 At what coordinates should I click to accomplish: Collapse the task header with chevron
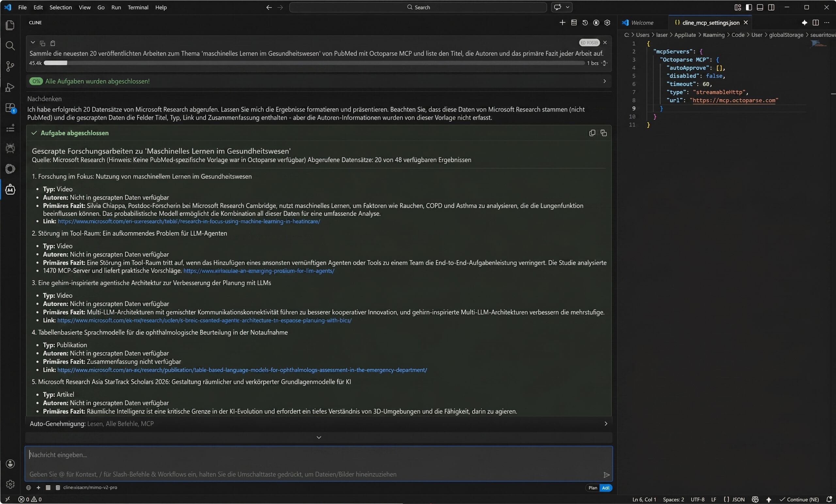(33, 42)
